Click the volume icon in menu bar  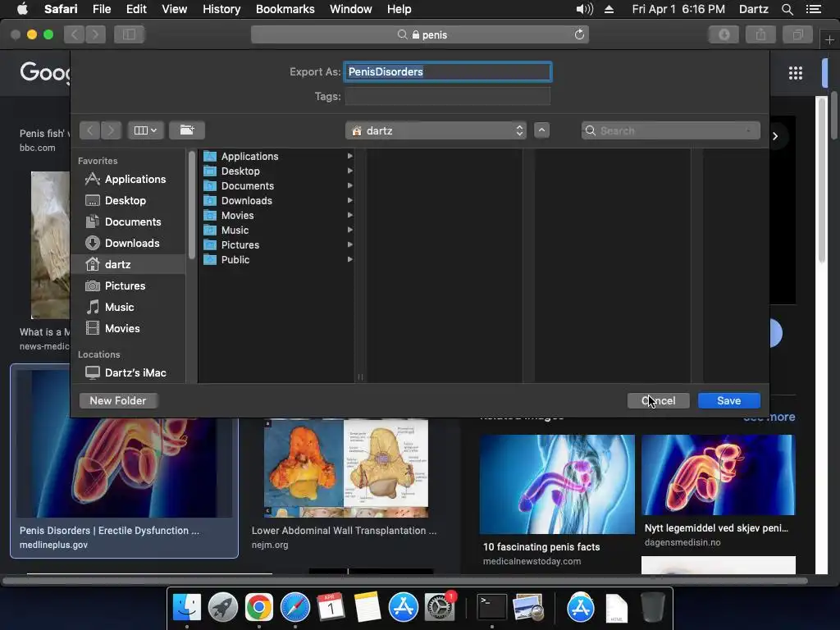click(584, 9)
